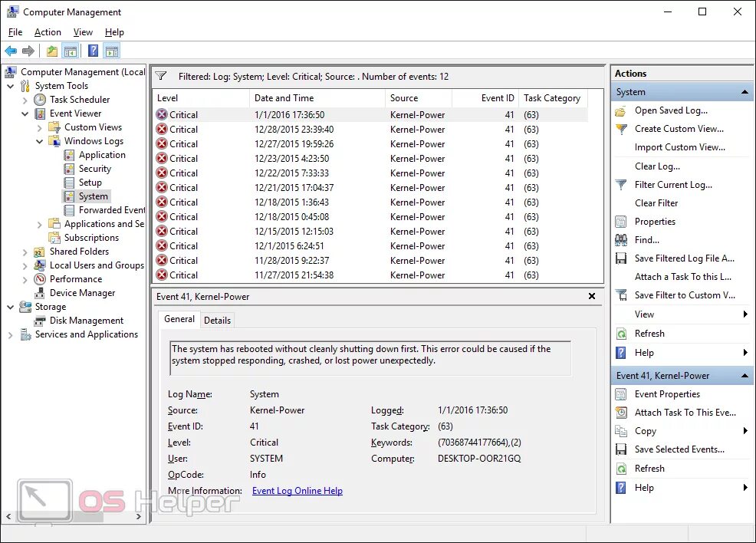Click the Copy icon in Actions pane

pyautogui.click(x=621, y=431)
